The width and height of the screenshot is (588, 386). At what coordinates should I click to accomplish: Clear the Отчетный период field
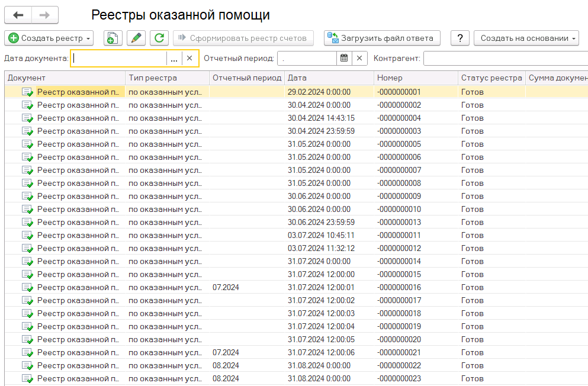(359, 58)
